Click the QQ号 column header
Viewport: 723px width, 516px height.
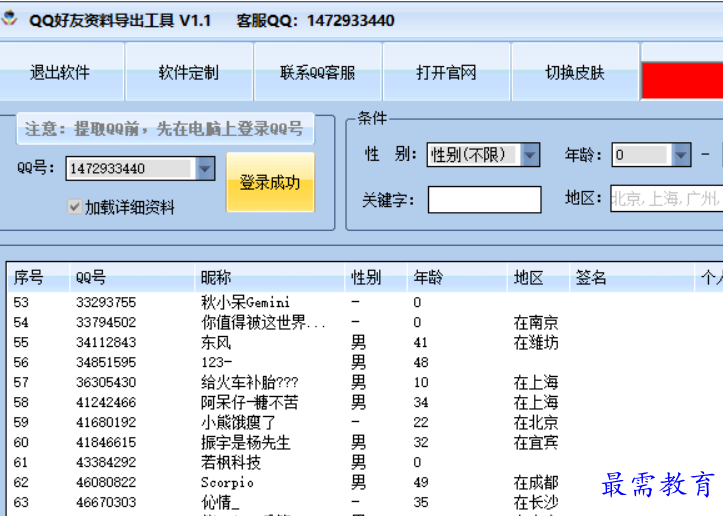pyautogui.click(x=132, y=278)
